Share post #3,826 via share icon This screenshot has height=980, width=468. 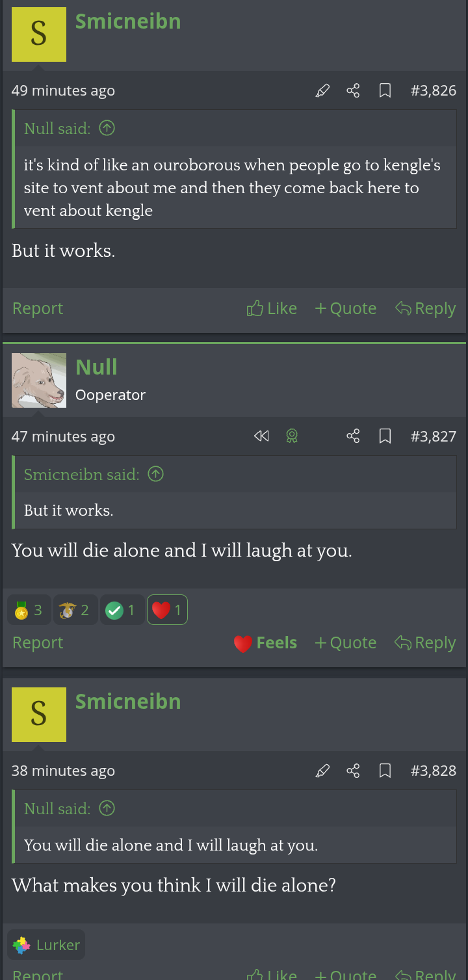353,90
